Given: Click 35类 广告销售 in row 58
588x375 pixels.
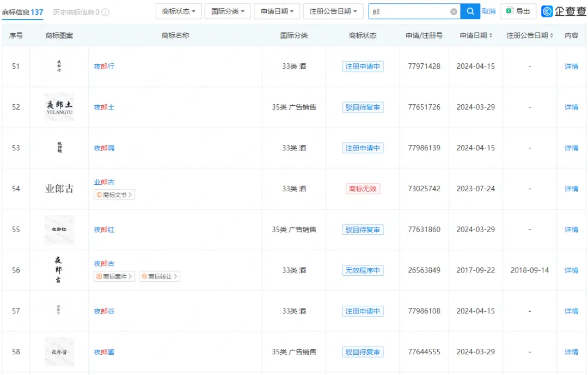Looking at the screenshot, I should pos(294,352).
